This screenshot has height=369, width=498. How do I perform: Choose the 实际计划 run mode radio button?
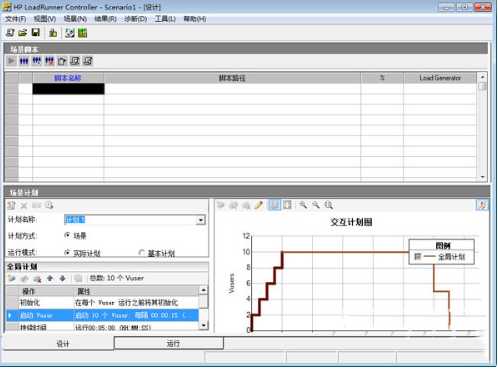pos(67,253)
